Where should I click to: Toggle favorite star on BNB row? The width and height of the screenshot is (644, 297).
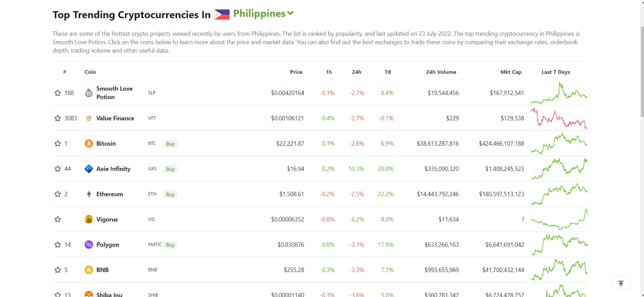coord(58,270)
